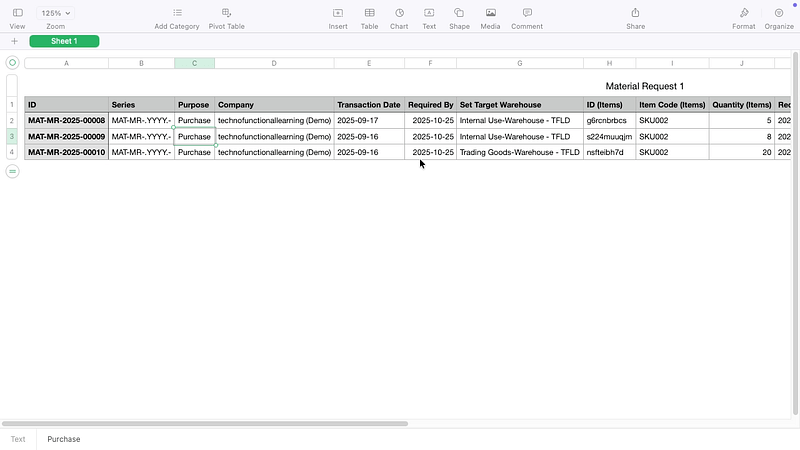Select cell MAT-MR-2025-00010 in ID column
This screenshot has height=450, width=800.
[66, 152]
